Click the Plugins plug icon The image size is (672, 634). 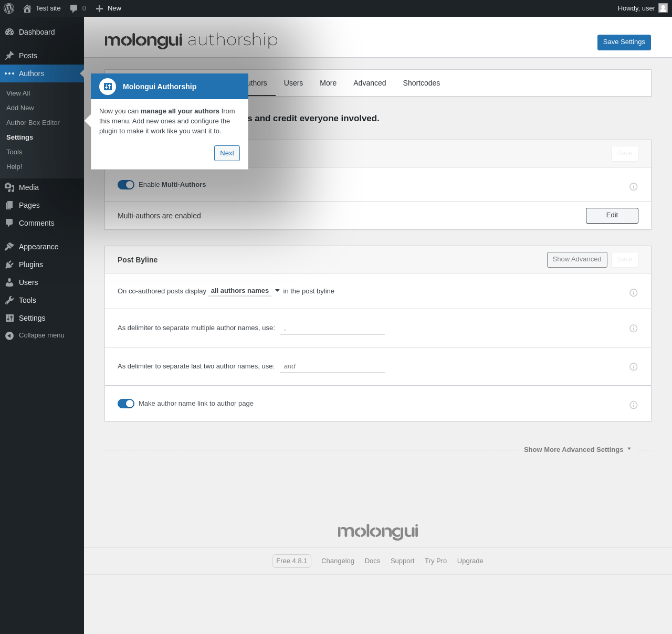[x=9, y=265]
